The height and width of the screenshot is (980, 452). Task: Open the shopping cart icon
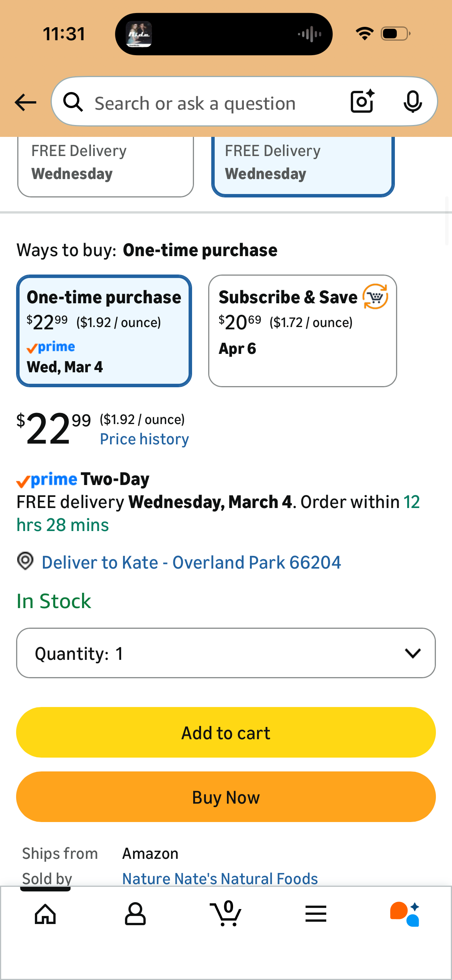226,914
